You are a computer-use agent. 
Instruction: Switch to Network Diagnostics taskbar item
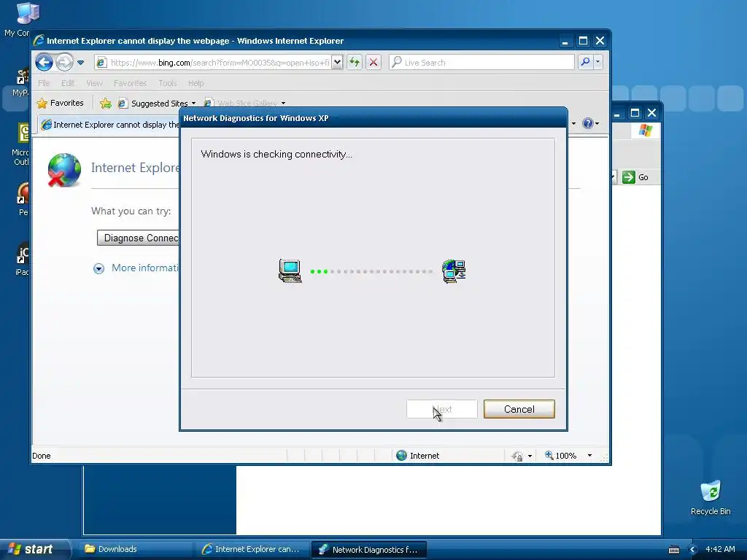(x=368, y=550)
